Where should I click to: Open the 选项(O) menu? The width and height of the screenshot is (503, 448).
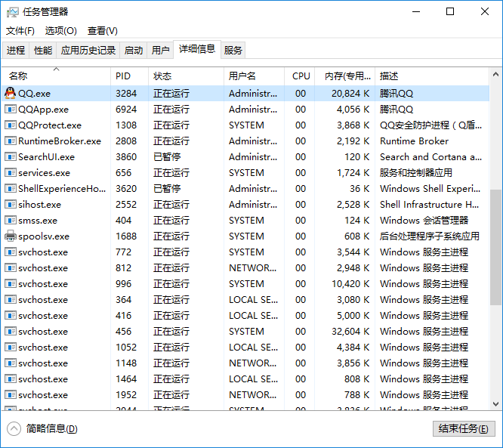[x=61, y=31]
